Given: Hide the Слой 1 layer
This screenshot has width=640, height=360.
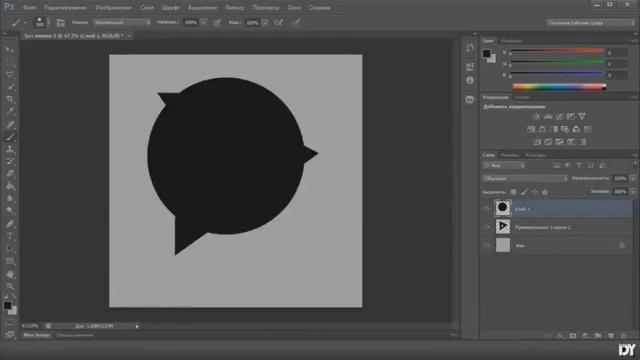Looking at the screenshot, I should tap(486, 209).
